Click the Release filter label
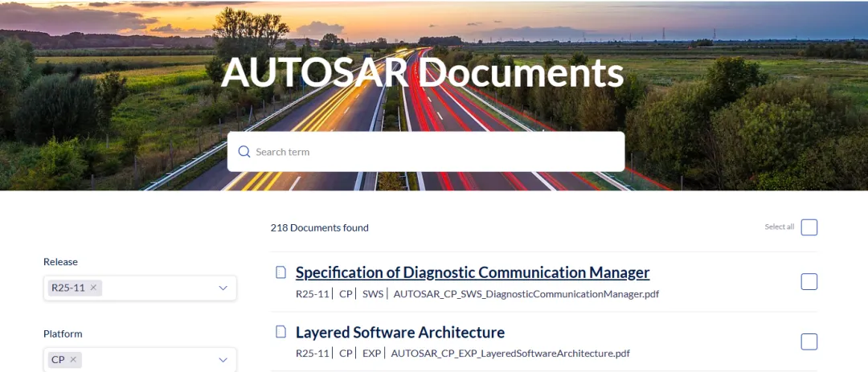 coord(60,262)
